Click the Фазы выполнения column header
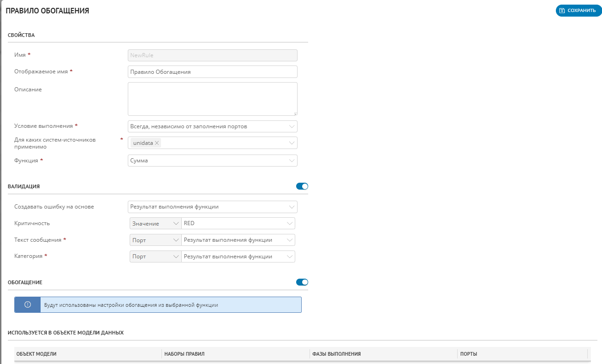 coord(336,354)
